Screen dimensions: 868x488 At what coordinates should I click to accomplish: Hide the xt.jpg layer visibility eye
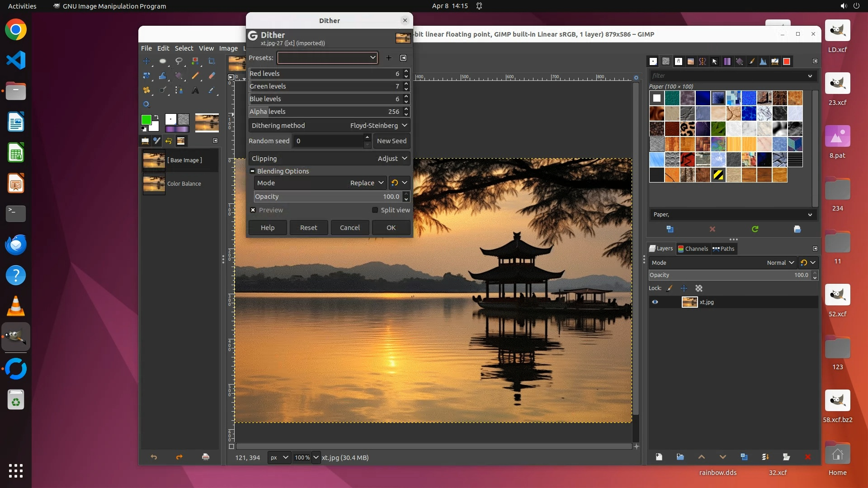tap(655, 302)
